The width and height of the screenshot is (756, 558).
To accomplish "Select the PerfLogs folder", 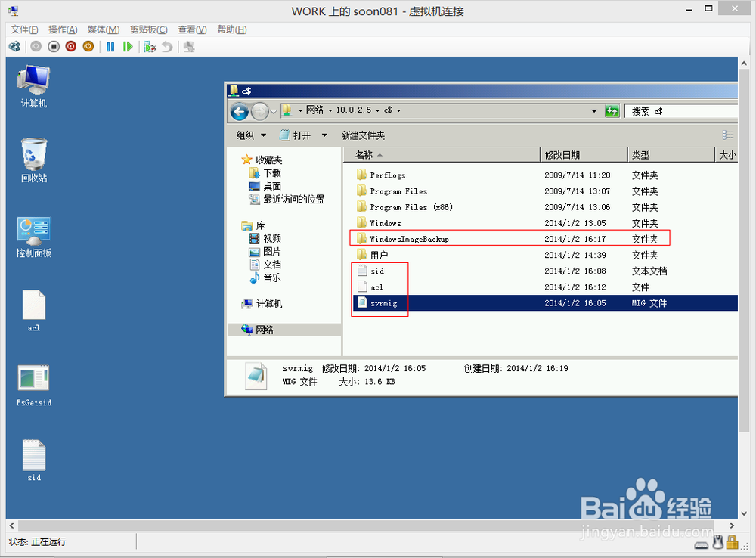I will pos(381,175).
